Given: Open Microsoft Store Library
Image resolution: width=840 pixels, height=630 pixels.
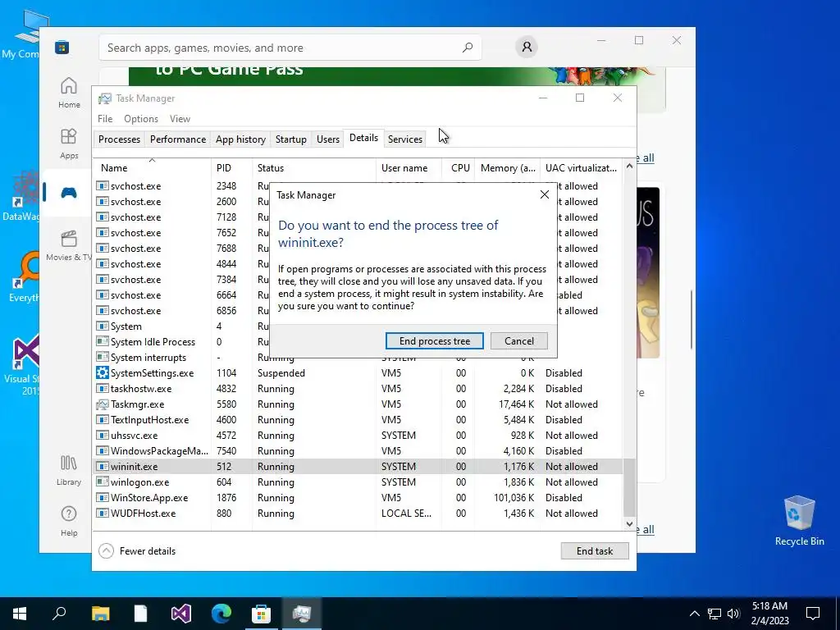Looking at the screenshot, I should tap(69, 470).
